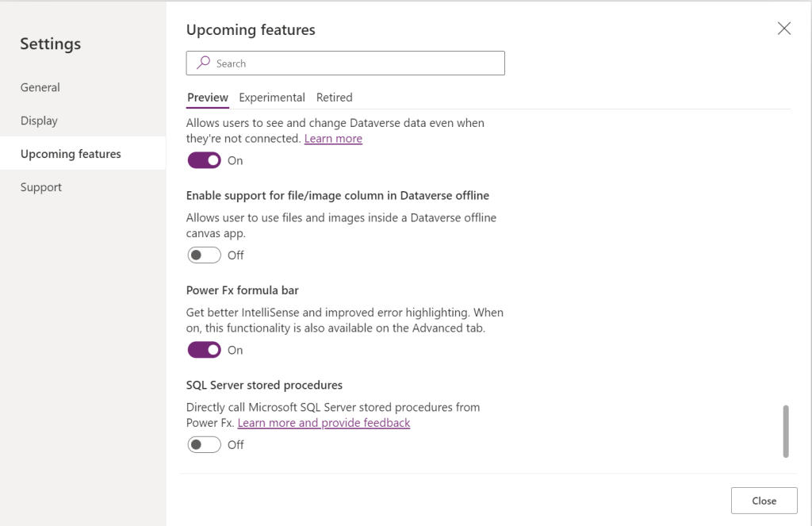Click the Power Fx formula bar heading
Image resolution: width=812 pixels, height=526 pixels.
click(x=243, y=290)
